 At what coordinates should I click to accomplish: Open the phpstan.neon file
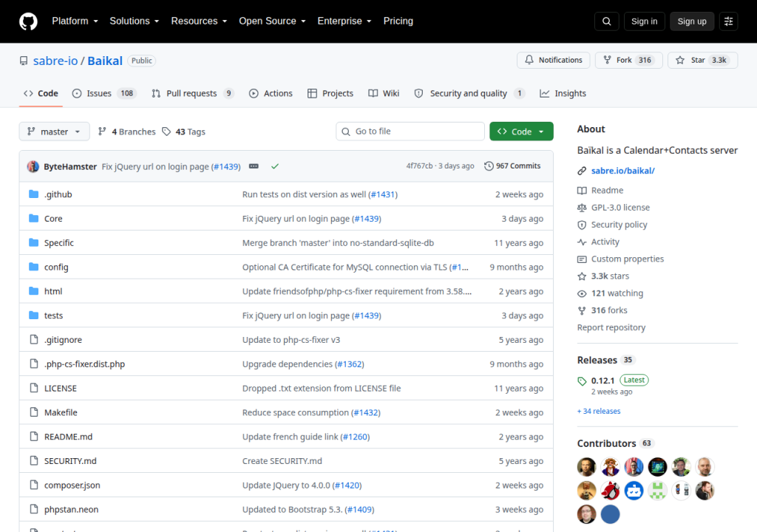click(72, 509)
